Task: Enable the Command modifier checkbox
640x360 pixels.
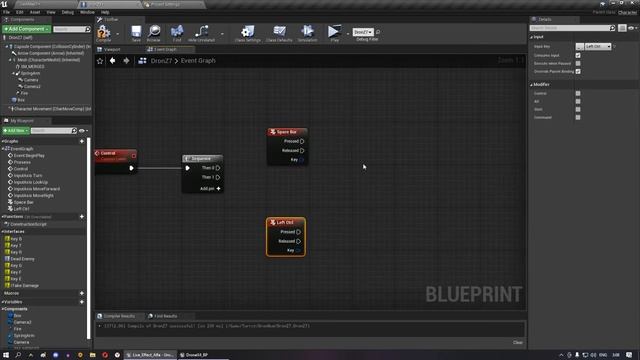Action: tap(578, 118)
